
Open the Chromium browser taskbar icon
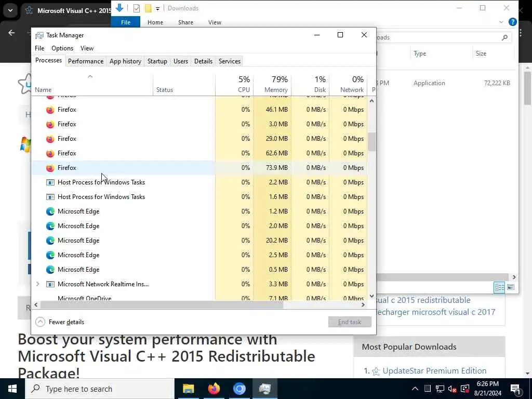(x=239, y=389)
